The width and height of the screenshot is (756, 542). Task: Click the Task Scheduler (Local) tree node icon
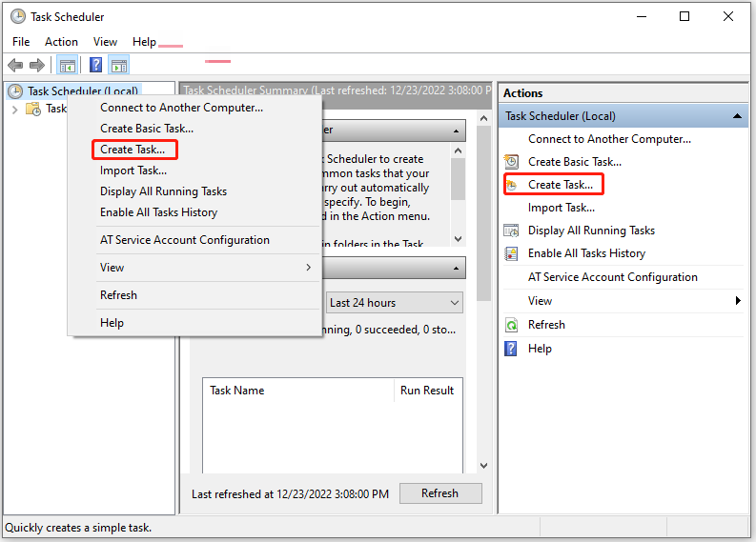click(15, 91)
